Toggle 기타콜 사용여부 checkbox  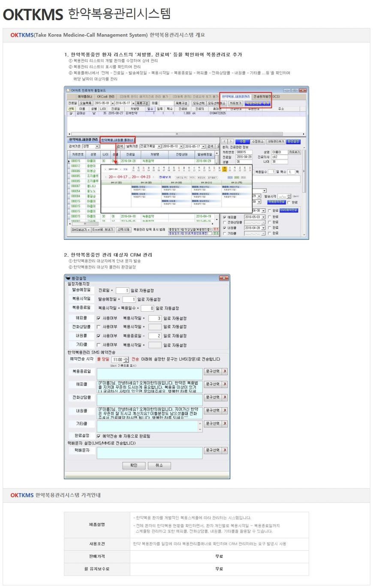(x=99, y=345)
